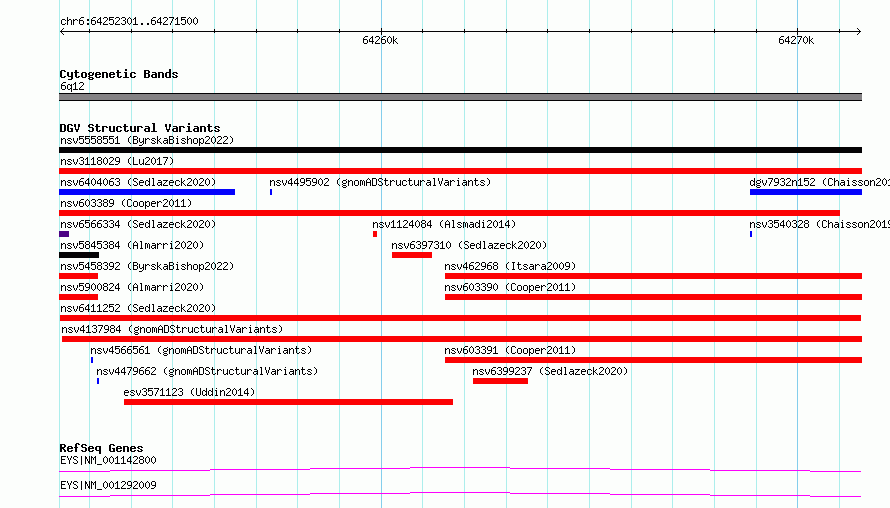Select variant nsv6397310 (Sedlazeck2020) label
Viewport: 890px width, 508px height.
pyautogui.click(x=469, y=245)
